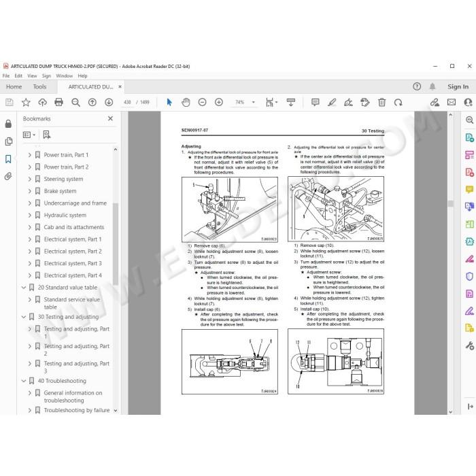Screen dimensions: 476x476
Task: Toggle the Bookmarks panel button in sidebar
Action: tap(8, 158)
